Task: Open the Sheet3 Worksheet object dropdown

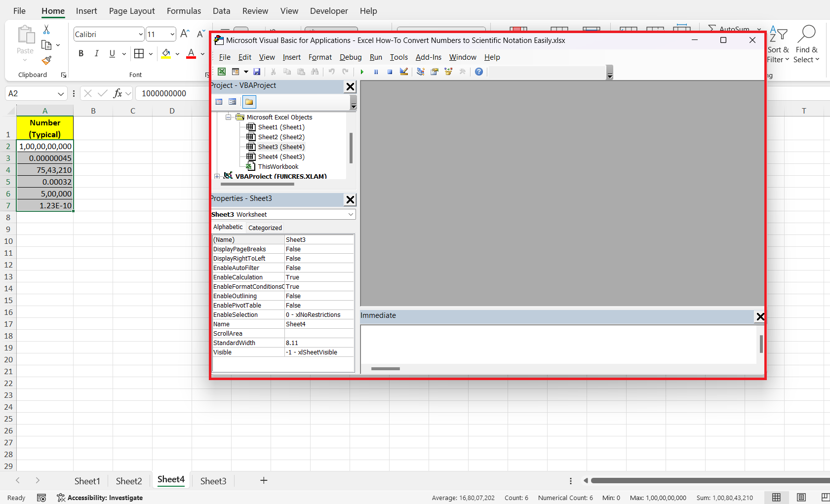Action: coord(351,214)
